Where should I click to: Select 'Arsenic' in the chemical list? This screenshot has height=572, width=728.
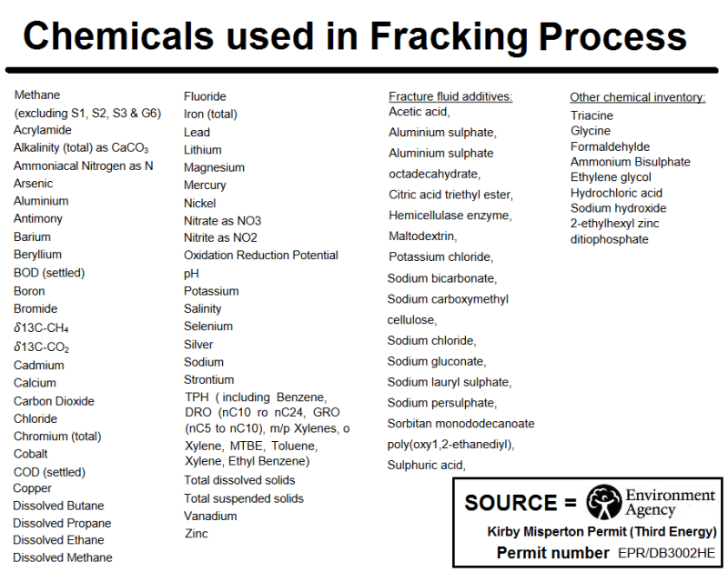(x=34, y=183)
